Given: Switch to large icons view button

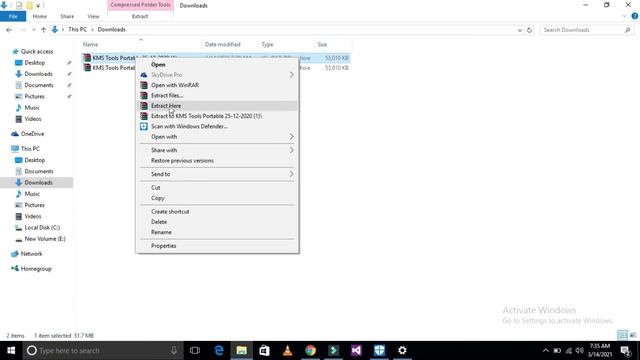Looking at the screenshot, I should (633, 336).
